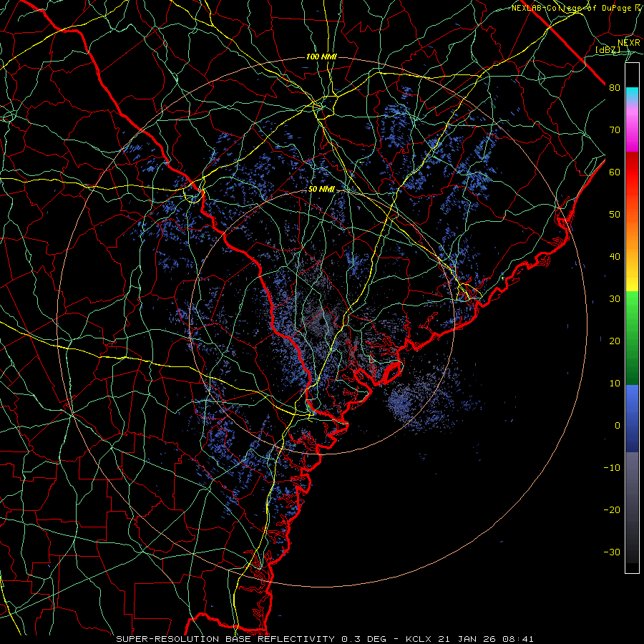The width and height of the screenshot is (644, 644).
Task: Click SUPER-RESOLUTION BASE REFLECTIVITY caption text
Action: tap(225, 639)
